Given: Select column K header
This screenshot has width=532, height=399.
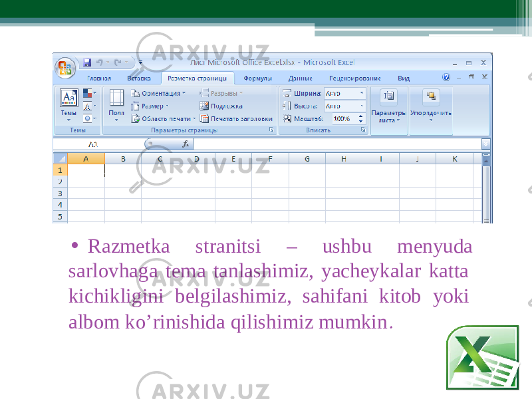Looking at the screenshot, I should point(454,158).
